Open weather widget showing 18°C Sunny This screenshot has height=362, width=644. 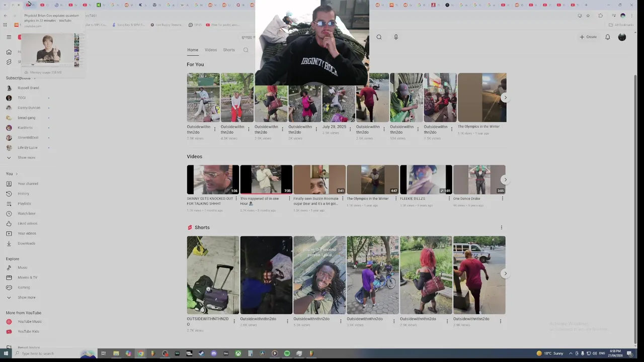click(x=550, y=353)
